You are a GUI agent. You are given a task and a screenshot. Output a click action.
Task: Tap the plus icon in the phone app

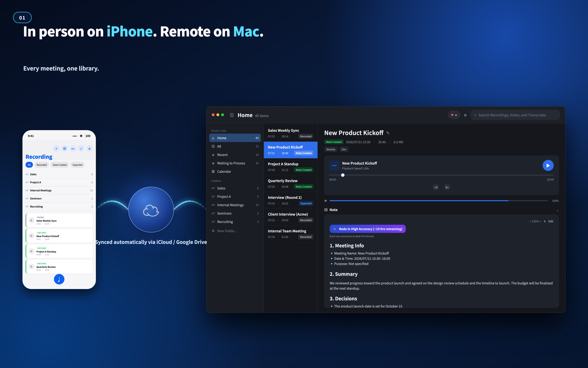pyautogui.click(x=56, y=148)
